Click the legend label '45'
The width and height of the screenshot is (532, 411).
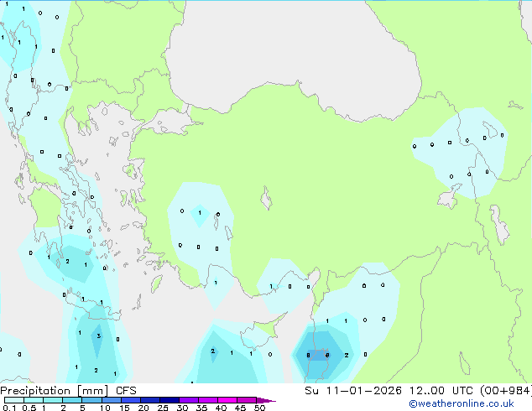point(240,408)
